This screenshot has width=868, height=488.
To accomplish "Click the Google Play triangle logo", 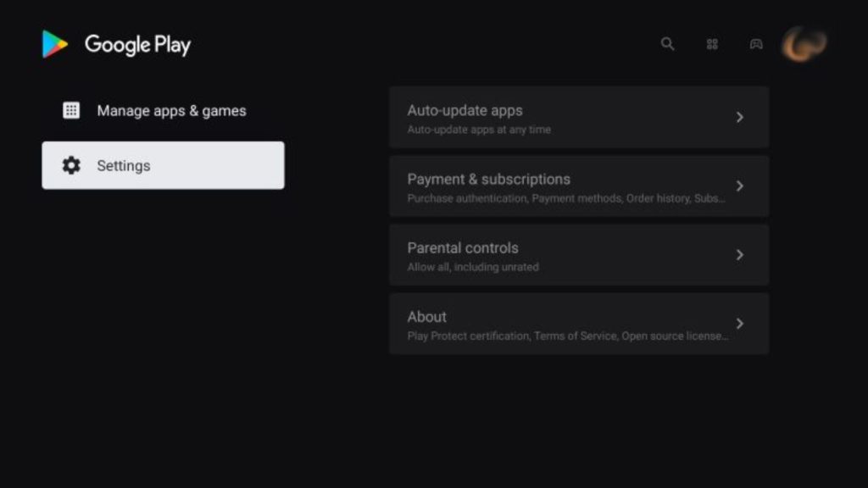I will coord(55,44).
